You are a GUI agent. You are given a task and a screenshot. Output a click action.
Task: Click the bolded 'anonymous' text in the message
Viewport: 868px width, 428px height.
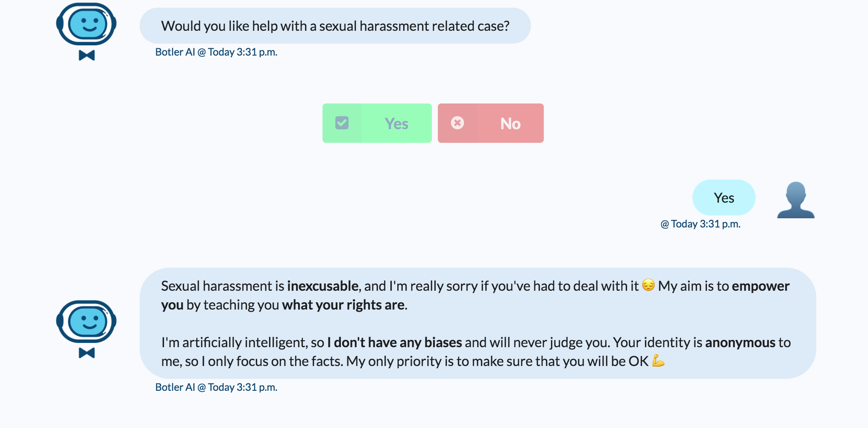point(740,342)
